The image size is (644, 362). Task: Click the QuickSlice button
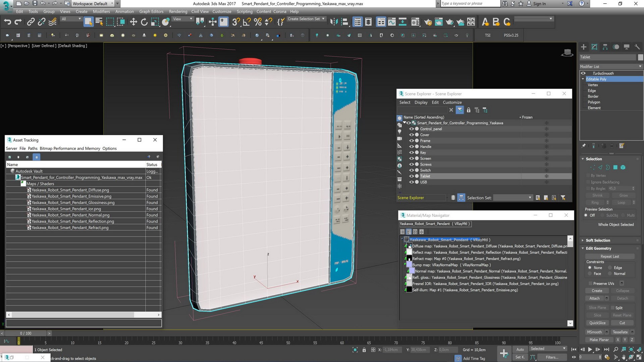(597, 323)
